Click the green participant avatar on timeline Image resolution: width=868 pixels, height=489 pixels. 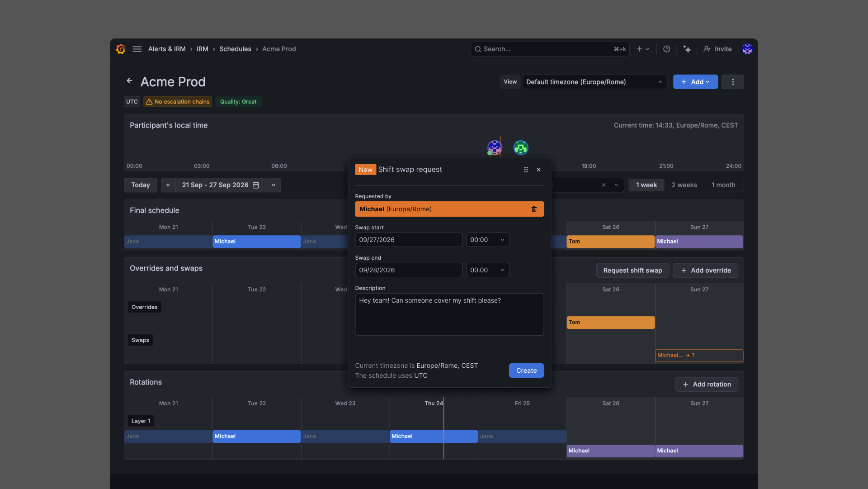pos(521,147)
